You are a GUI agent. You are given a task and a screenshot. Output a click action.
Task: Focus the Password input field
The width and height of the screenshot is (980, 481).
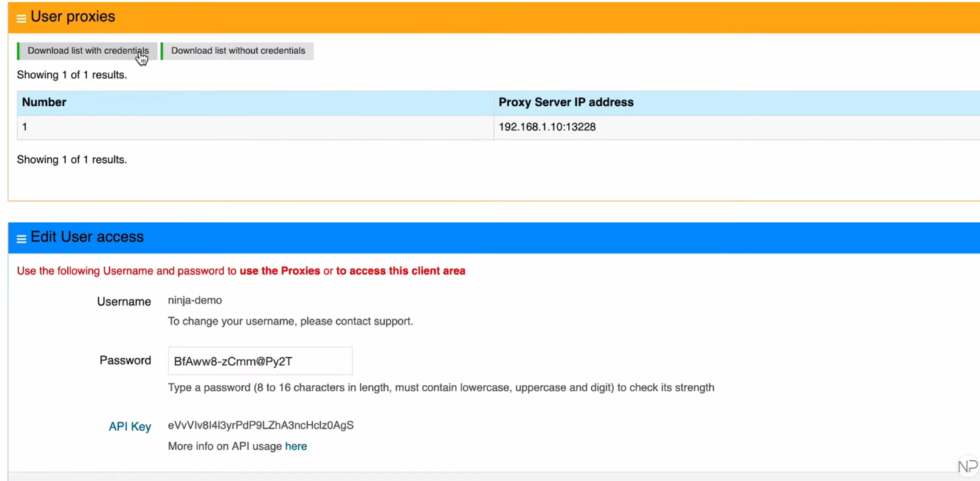260,361
